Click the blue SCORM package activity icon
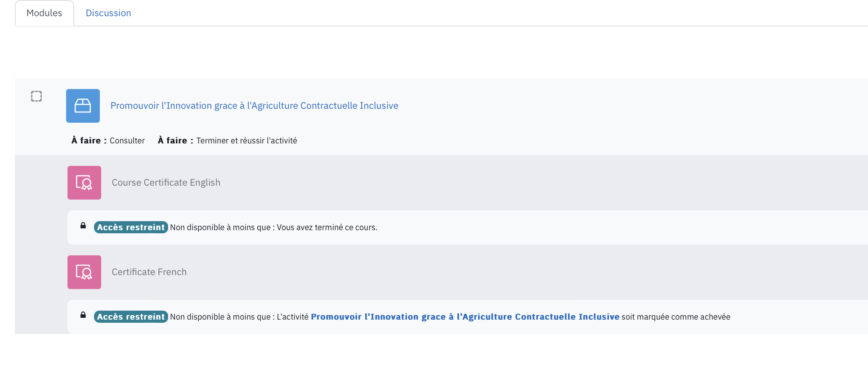The image size is (868, 374). (83, 106)
